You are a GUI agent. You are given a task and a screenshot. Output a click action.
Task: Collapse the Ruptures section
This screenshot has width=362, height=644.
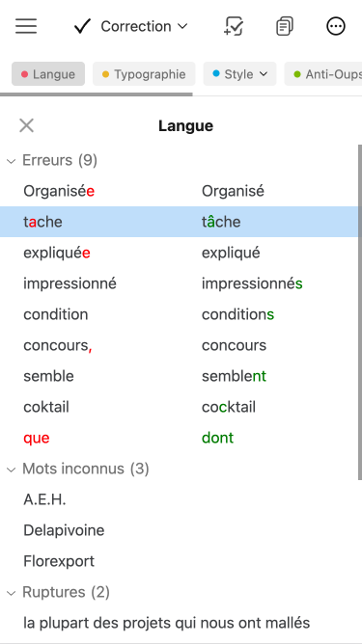coord(12,592)
